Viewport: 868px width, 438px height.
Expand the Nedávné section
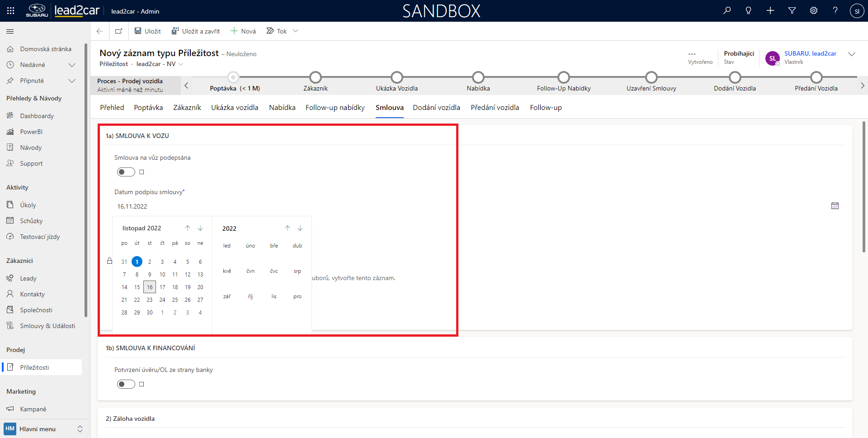click(71, 65)
